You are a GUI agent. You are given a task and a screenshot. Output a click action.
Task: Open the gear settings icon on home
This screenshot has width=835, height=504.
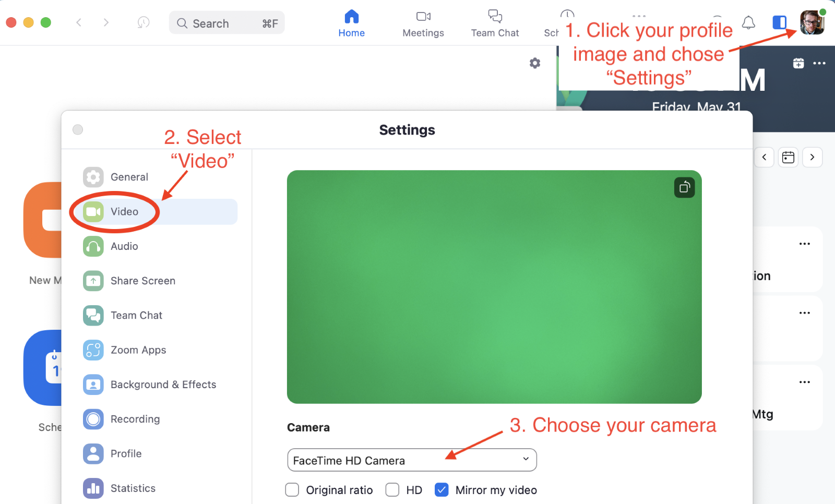coord(535,63)
